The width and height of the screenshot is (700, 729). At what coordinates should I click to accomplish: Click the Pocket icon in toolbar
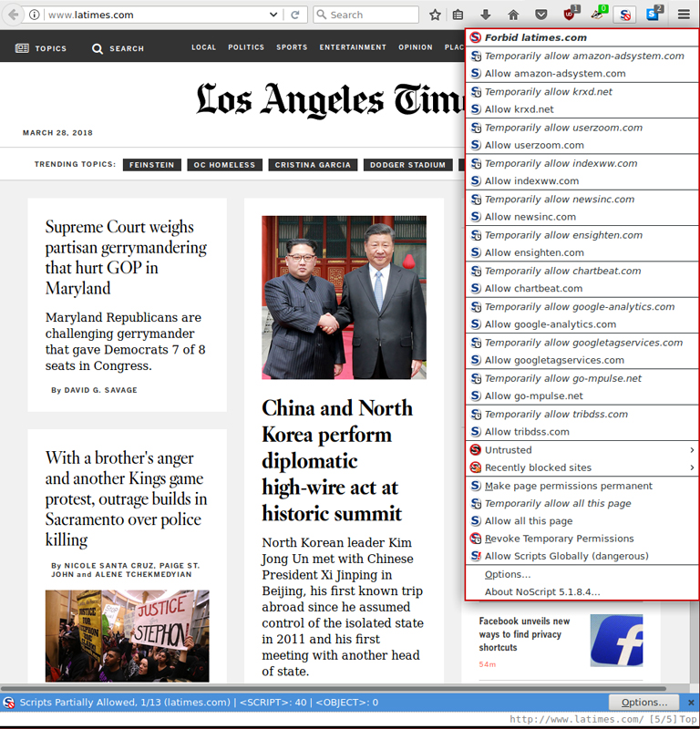[541, 15]
